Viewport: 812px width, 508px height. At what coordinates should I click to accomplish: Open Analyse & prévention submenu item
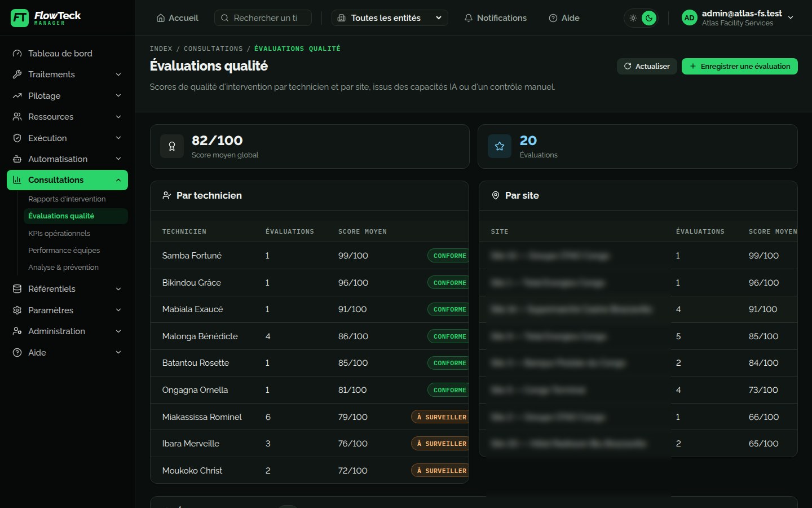pos(63,268)
